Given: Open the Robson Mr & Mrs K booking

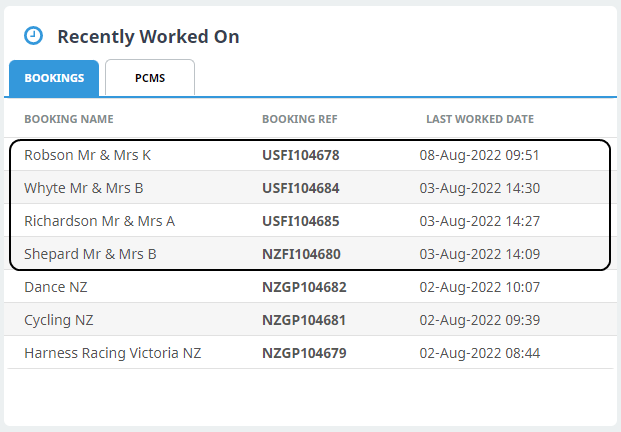Looking at the screenshot, I should (x=87, y=155).
